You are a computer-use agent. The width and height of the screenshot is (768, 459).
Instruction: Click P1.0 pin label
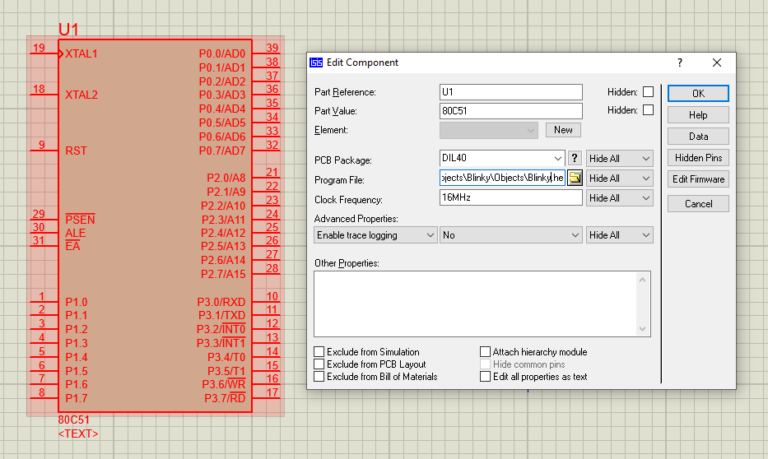click(x=76, y=302)
